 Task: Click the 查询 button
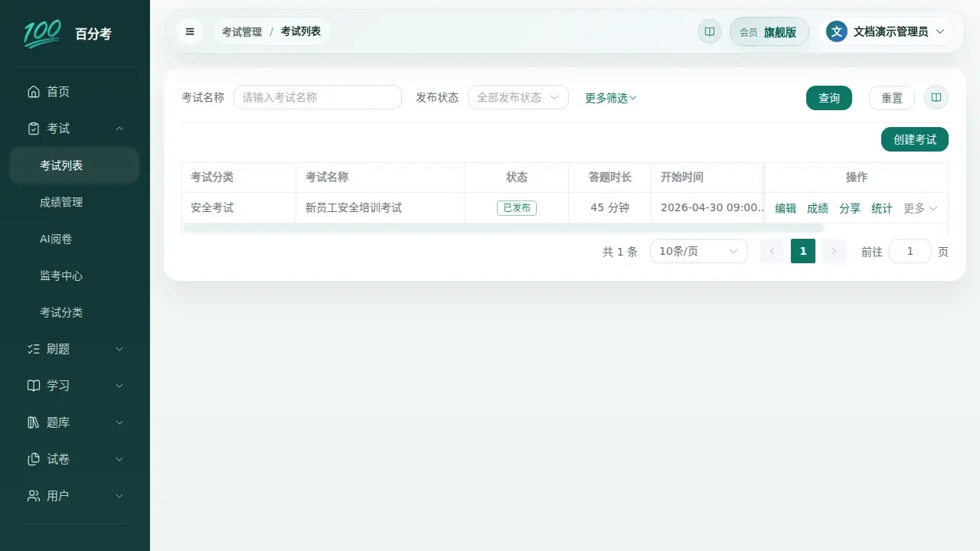click(x=829, y=98)
